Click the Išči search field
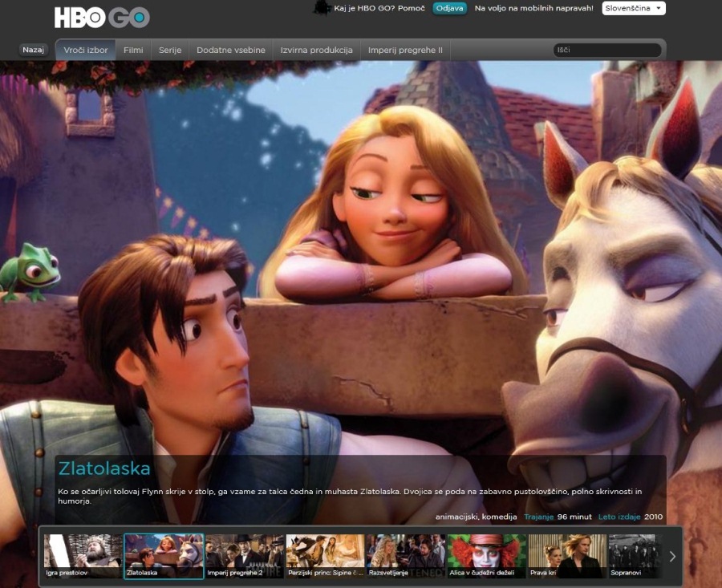Image resolution: width=722 pixels, height=588 pixels. coord(607,50)
